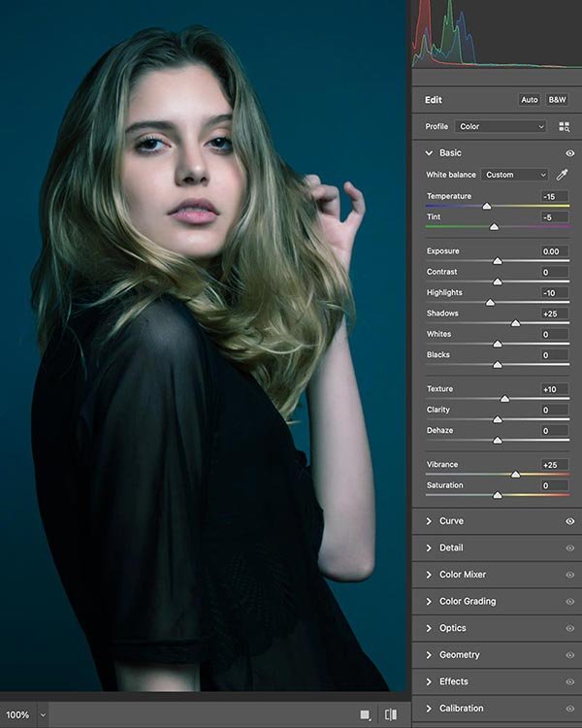This screenshot has width=582, height=728.
Task: Click the Auto button
Action: coord(529,100)
